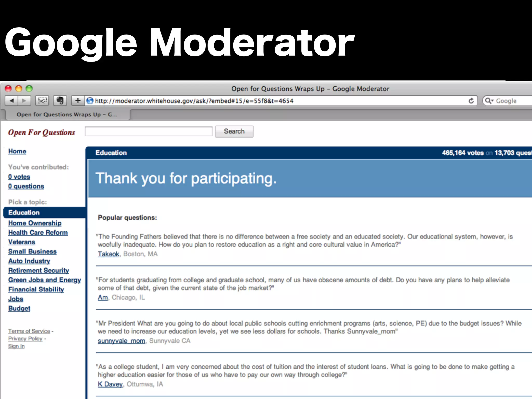Image resolution: width=532 pixels, height=399 pixels.
Task: Select the Education topic
Action: click(x=24, y=212)
